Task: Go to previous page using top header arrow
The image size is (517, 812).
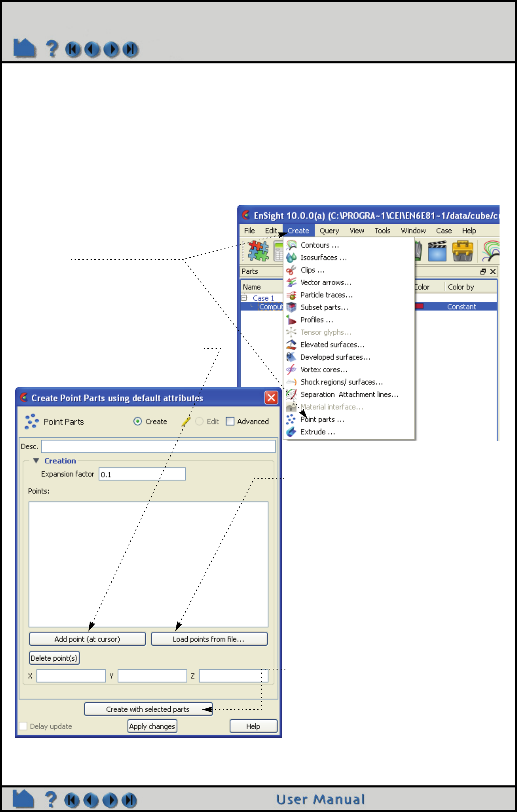Action: [x=92, y=49]
